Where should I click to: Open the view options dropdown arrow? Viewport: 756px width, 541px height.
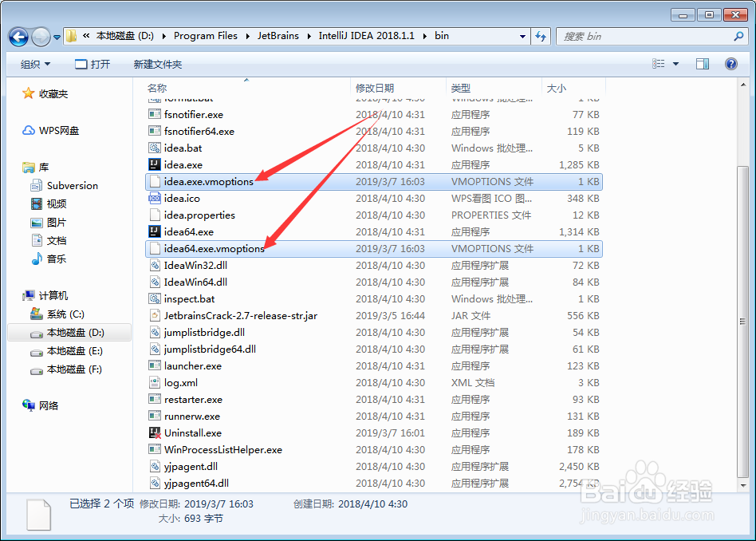675,64
